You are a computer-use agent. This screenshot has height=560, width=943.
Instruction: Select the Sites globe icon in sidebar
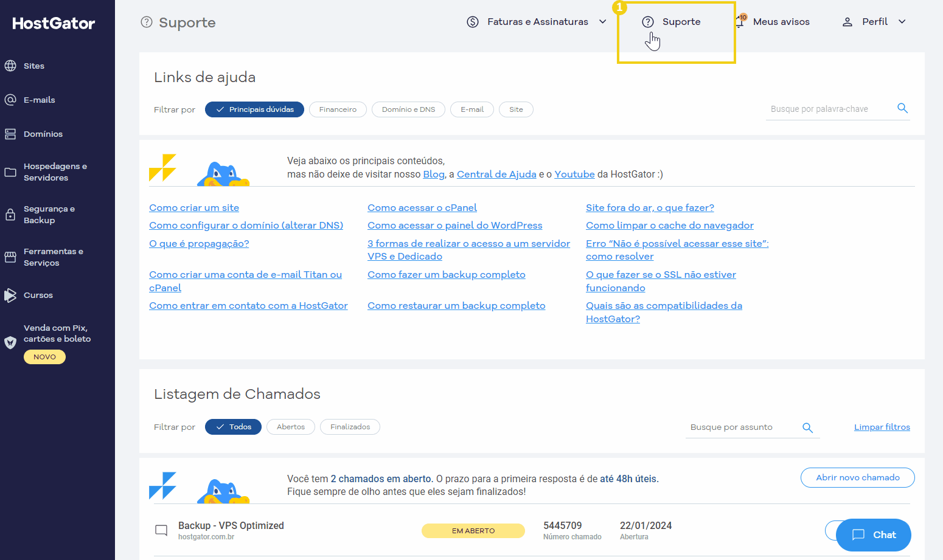(x=10, y=66)
